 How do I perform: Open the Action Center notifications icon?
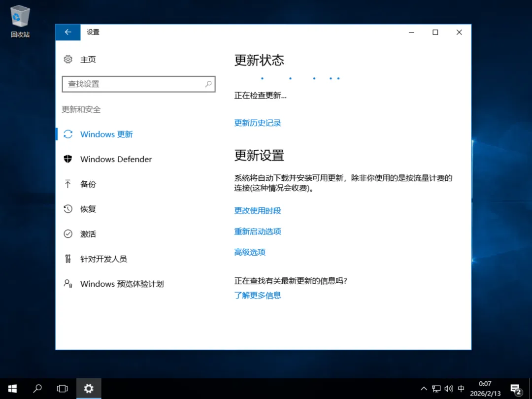(x=516, y=389)
